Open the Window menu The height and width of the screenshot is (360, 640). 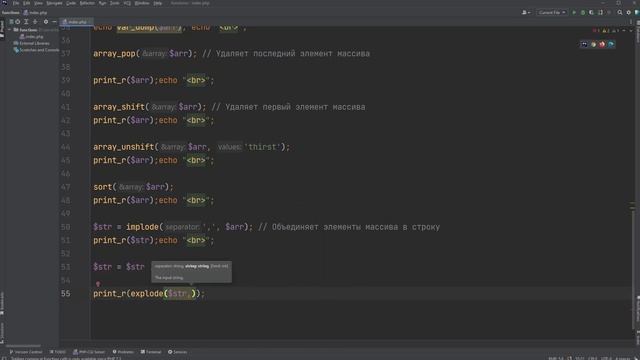[142, 3]
